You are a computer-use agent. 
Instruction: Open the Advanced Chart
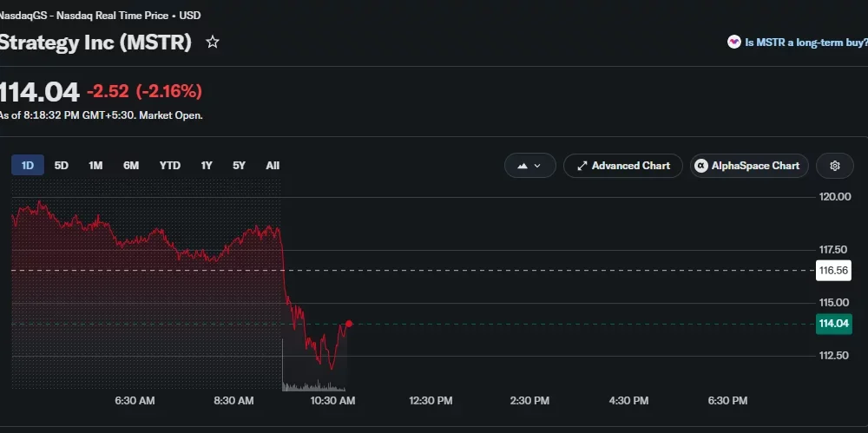coord(622,166)
